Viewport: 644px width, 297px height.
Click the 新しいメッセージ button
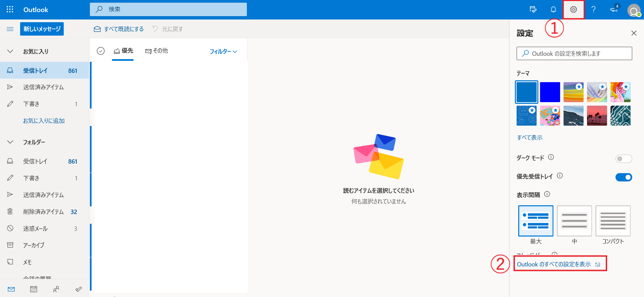(x=42, y=29)
